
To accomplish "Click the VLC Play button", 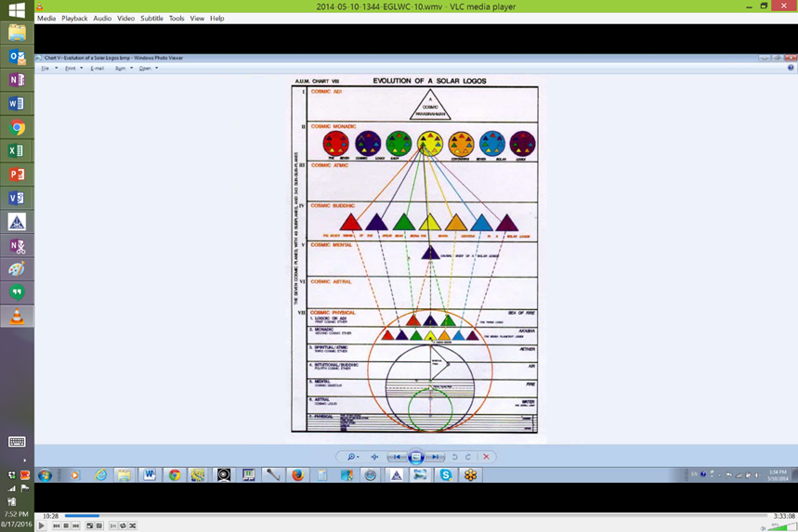I will tap(42, 526).
